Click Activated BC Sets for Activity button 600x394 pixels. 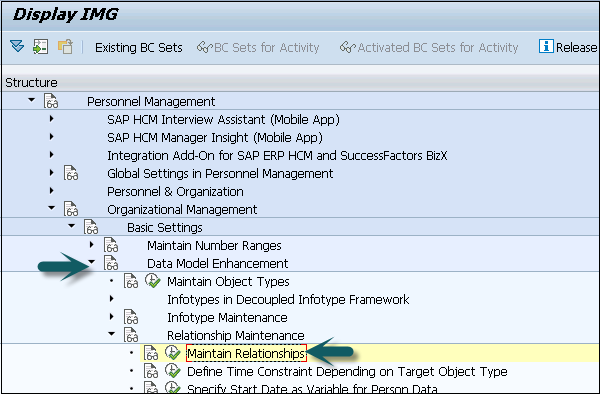pyautogui.click(x=429, y=47)
